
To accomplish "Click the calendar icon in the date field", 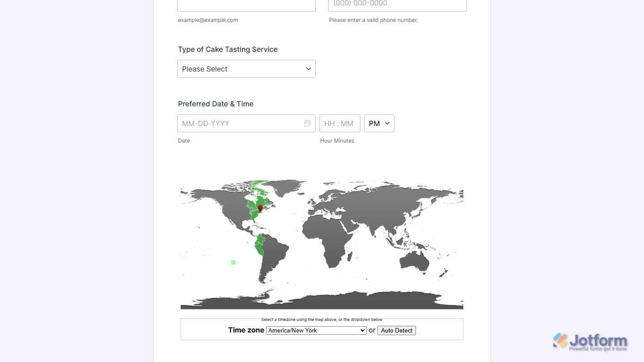I will click(307, 123).
